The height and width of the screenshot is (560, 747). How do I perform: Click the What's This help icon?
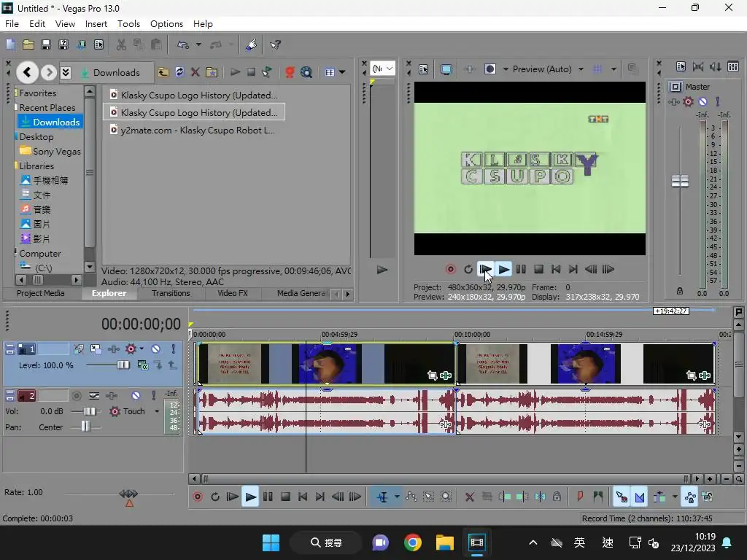point(275,44)
